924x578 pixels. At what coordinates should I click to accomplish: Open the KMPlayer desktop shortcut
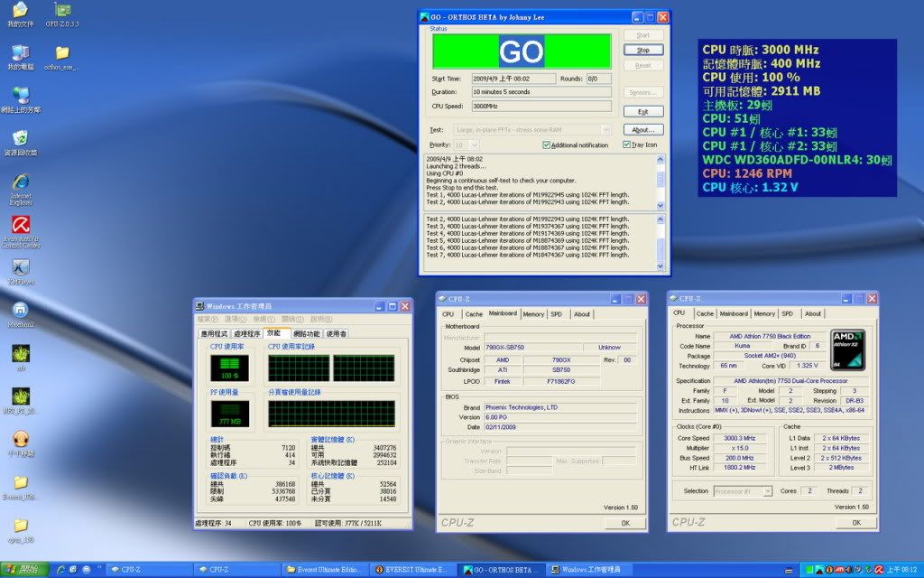[20, 268]
